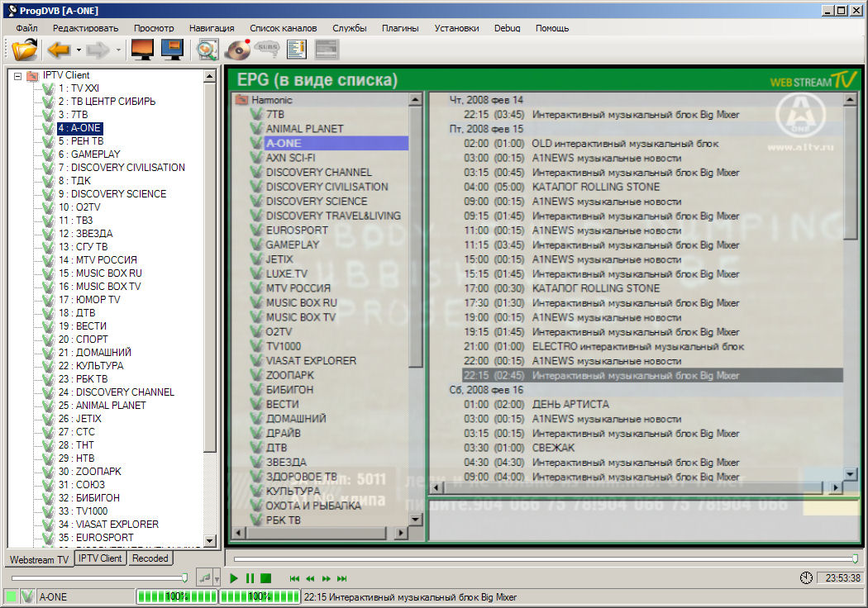Open the Debug menu
This screenshot has height=608, width=868.
pyautogui.click(x=507, y=28)
